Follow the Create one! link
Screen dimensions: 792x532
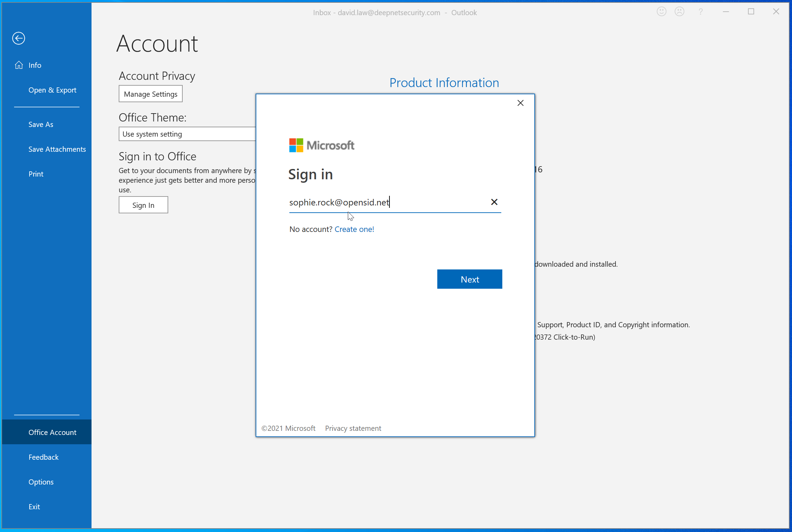pyautogui.click(x=354, y=229)
